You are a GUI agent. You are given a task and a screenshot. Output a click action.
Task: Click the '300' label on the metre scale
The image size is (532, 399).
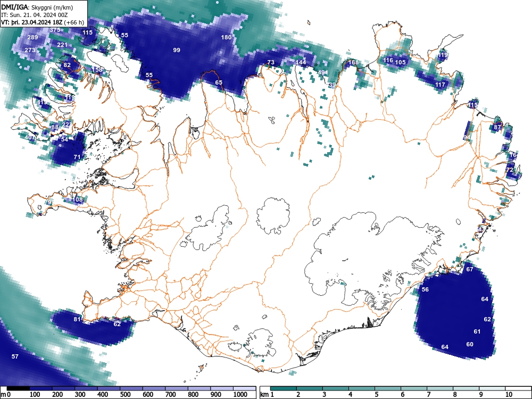tap(80, 395)
